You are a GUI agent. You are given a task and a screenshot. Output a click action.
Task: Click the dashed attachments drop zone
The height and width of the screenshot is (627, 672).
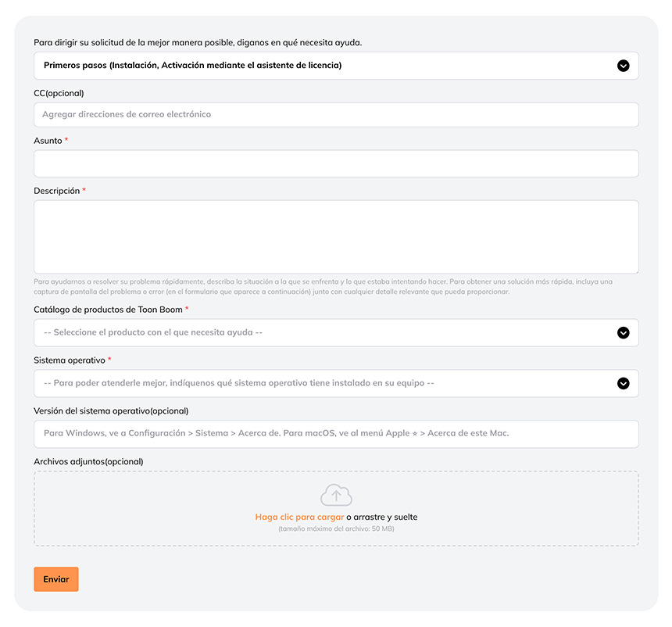(337, 509)
